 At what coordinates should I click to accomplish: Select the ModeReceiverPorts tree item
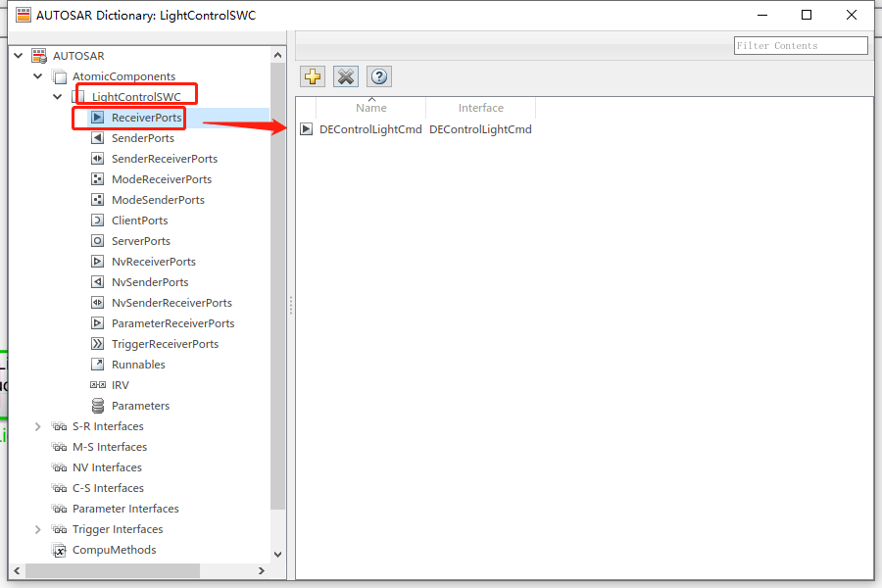click(x=162, y=179)
